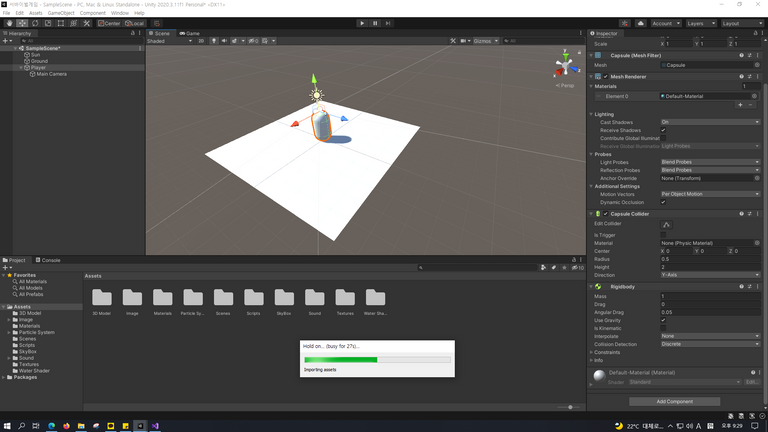Open the Cloud services icon
768x432 pixels.
click(x=641, y=23)
